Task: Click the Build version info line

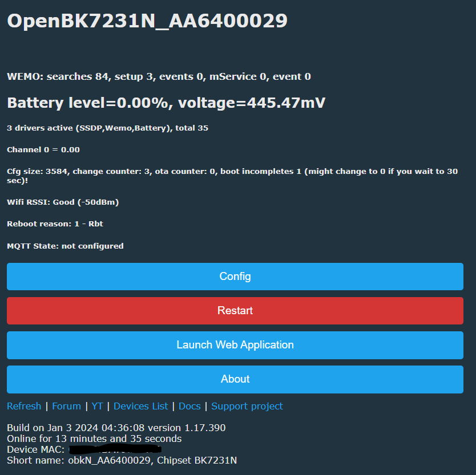Action: (x=116, y=428)
